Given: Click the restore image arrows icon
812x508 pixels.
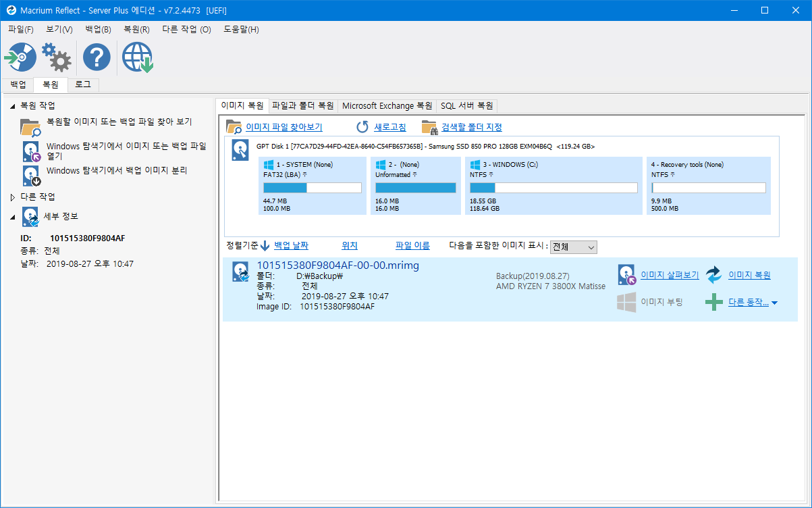Looking at the screenshot, I should pos(713,275).
